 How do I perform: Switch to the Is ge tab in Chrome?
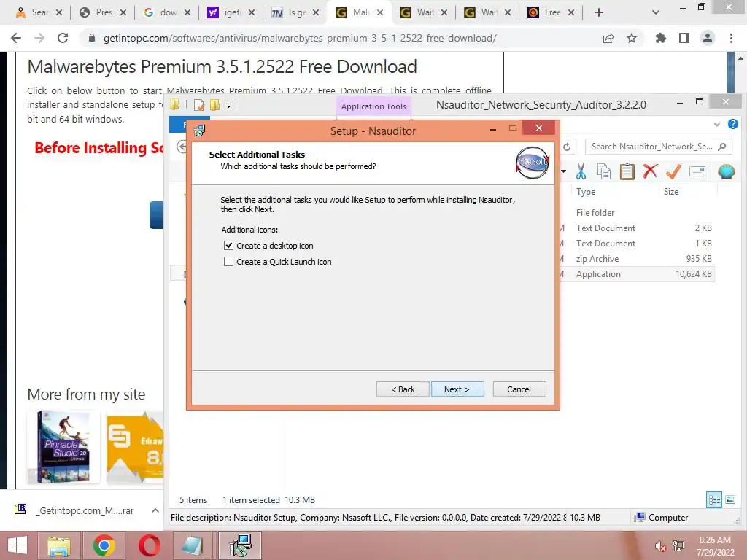tap(295, 12)
